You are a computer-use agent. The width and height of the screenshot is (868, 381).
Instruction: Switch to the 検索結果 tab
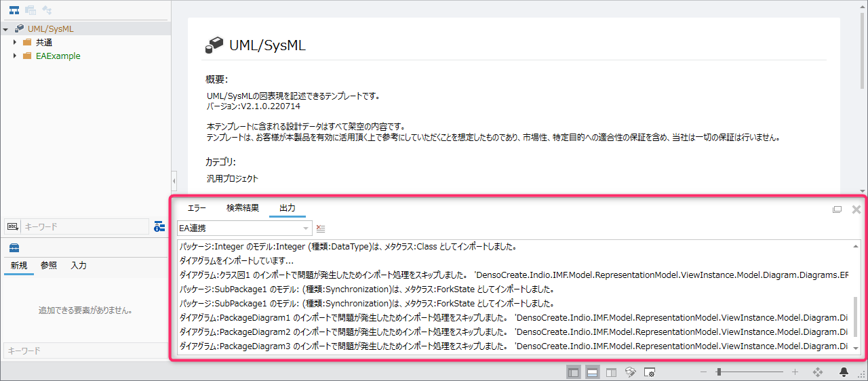pyautogui.click(x=243, y=208)
